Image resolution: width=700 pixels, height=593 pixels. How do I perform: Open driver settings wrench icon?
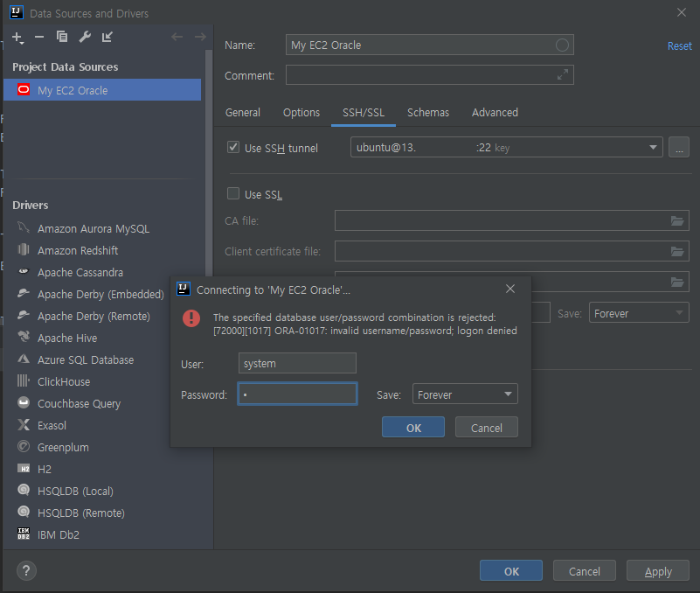point(85,37)
